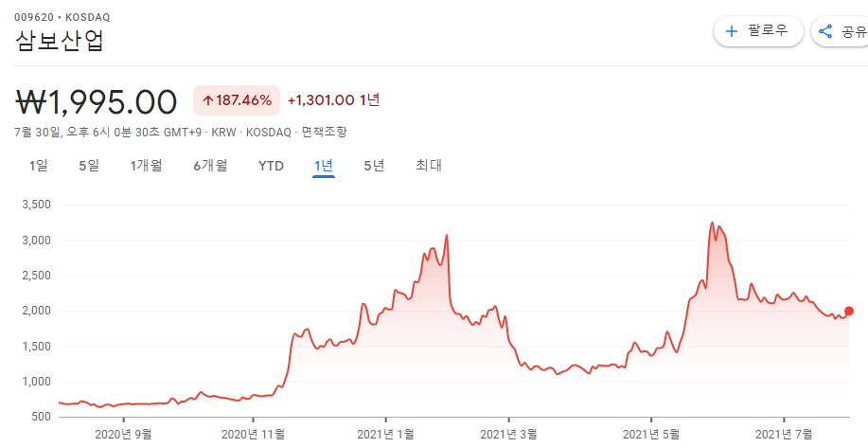This screenshot has height=447, width=868.
Task: Click the 500 y-axis label
Action: click(x=41, y=417)
